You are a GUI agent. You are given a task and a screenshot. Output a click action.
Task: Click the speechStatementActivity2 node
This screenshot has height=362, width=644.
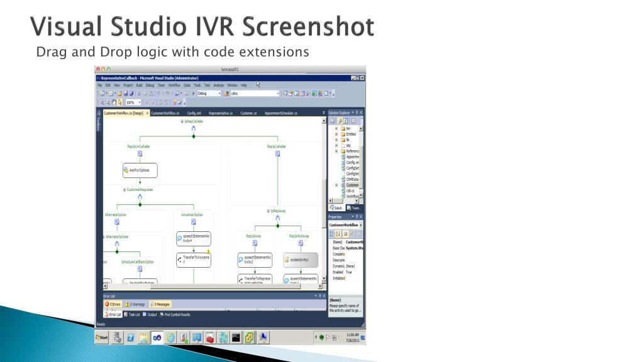tap(255, 260)
